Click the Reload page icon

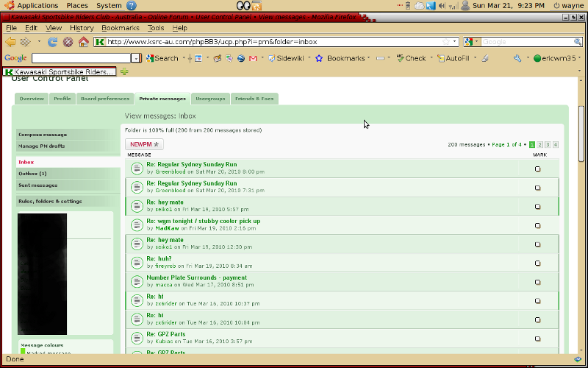click(52, 42)
